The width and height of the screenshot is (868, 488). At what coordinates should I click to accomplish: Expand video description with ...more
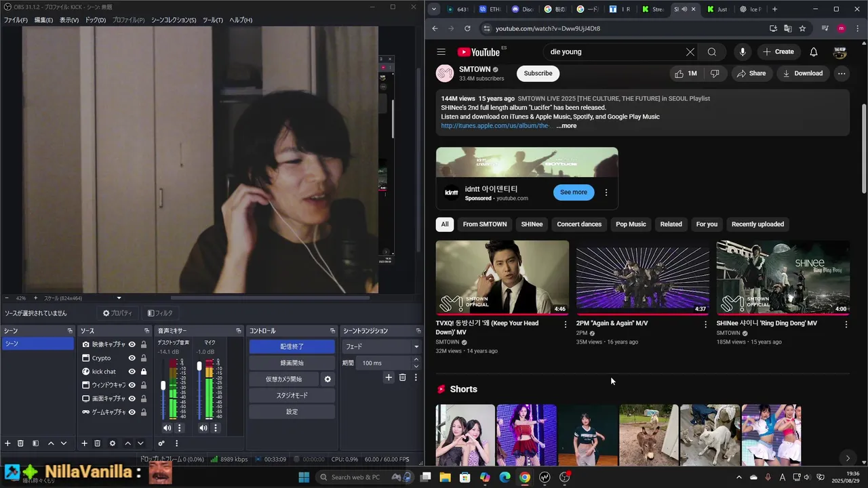[566, 125]
